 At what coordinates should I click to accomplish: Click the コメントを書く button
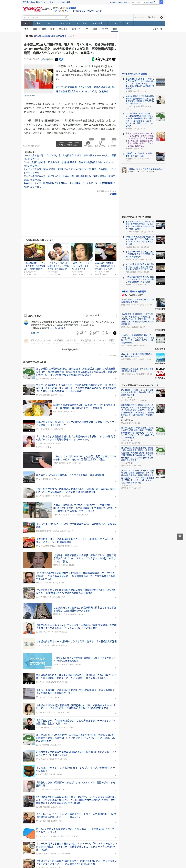coord(93,316)
